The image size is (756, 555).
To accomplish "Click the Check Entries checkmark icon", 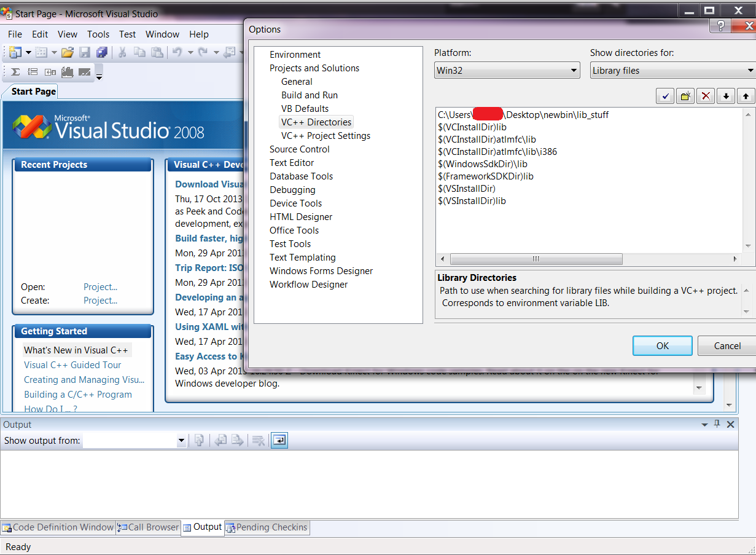I will click(664, 96).
